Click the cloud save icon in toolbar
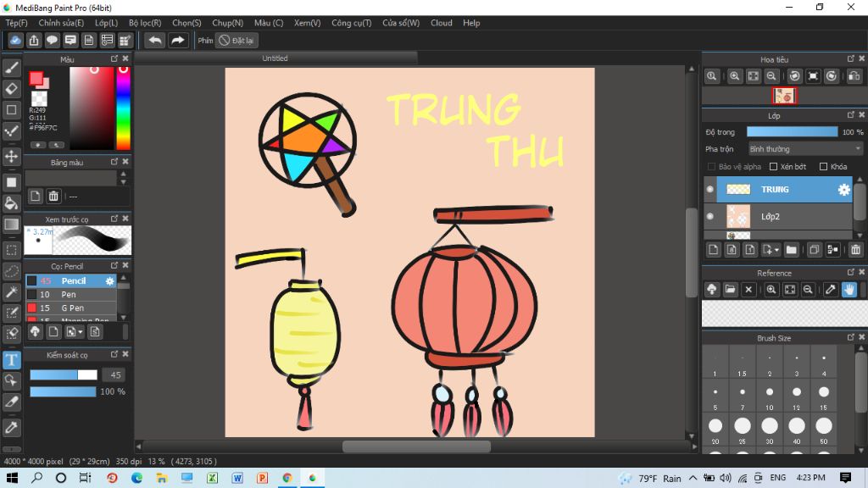Viewport: 868px width, 488px height. 15,41
